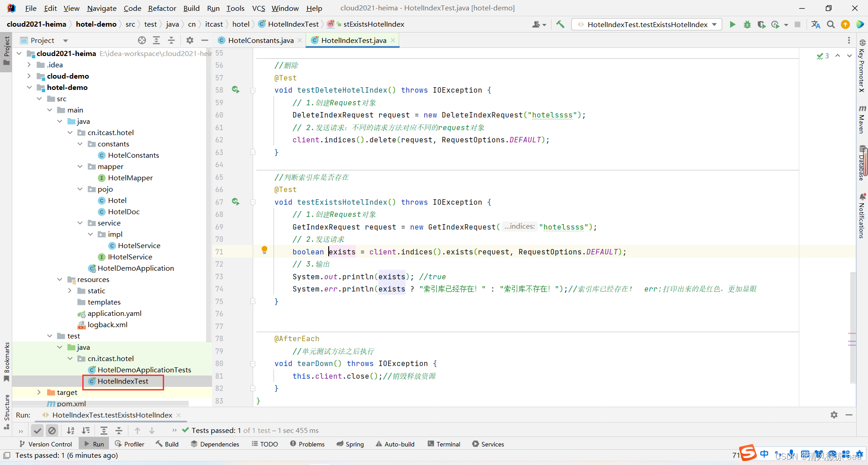Open Maven tool window on right
This screenshot has width=868, height=465.
[862, 119]
